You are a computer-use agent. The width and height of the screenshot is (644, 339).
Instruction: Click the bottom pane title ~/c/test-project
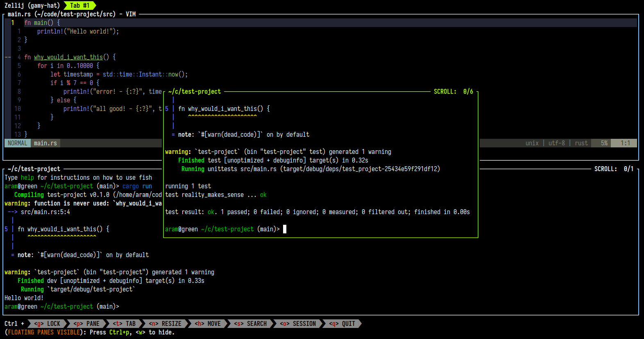pos(34,169)
